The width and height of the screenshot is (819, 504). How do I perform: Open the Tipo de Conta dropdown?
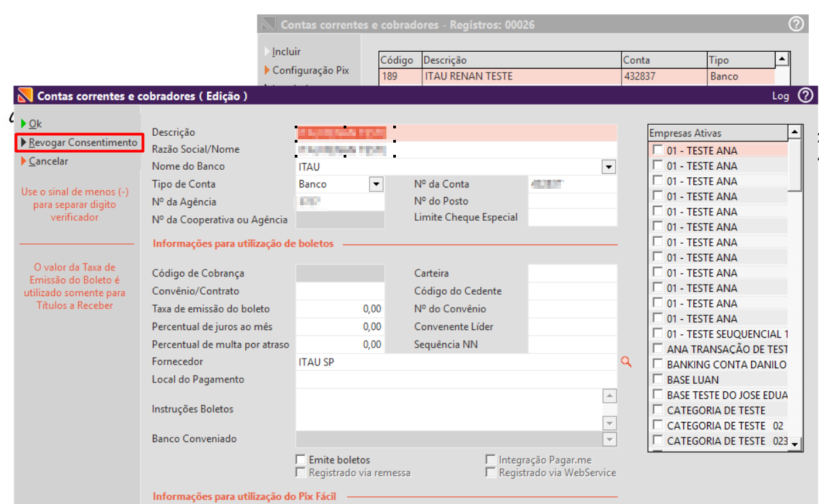376,184
